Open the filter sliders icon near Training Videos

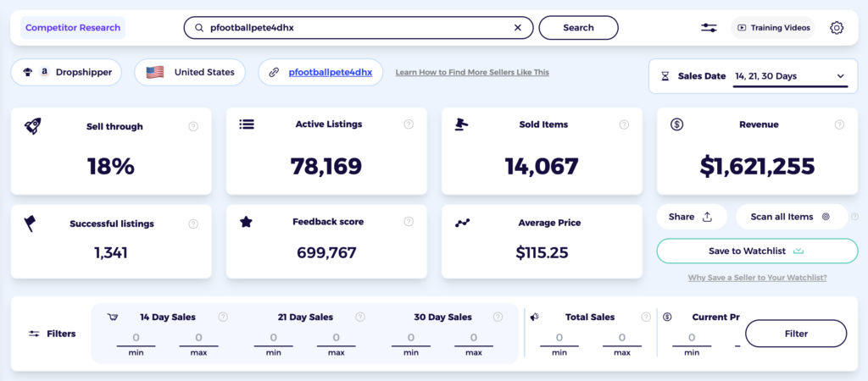click(x=709, y=28)
